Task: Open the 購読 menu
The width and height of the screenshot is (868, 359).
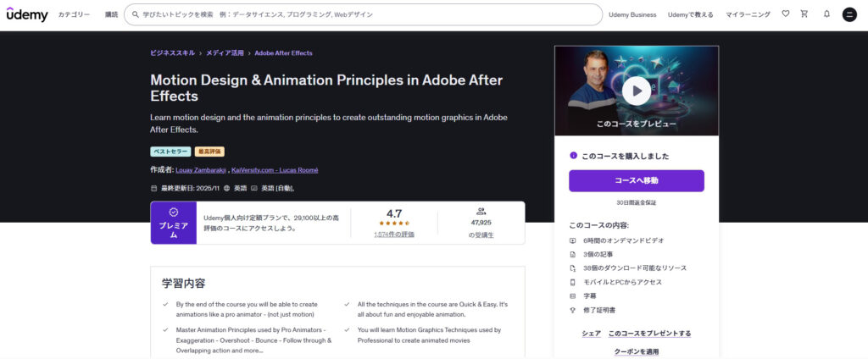Action: click(x=111, y=14)
